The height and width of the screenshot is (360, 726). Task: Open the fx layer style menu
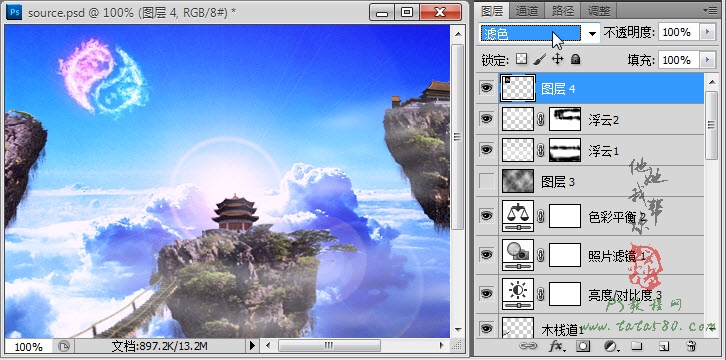(x=557, y=346)
